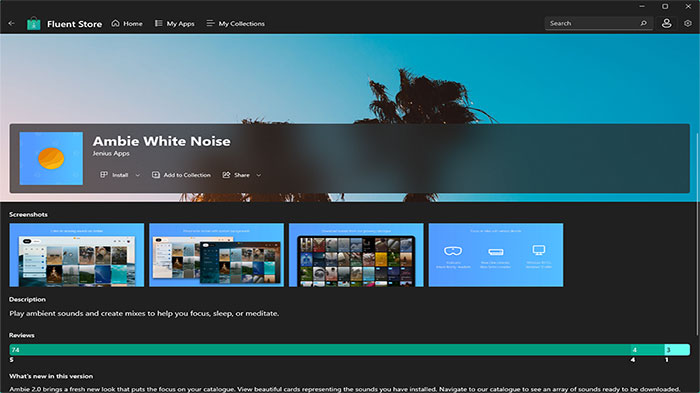700x393 pixels.
Task: Click the five-star reviews bar segment
Action: [320, 350]
